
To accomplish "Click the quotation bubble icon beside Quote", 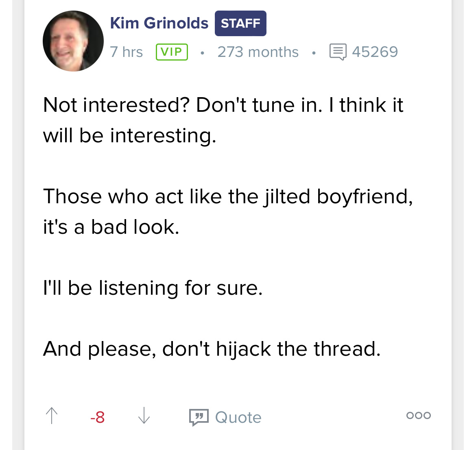I will click(199, 417).
